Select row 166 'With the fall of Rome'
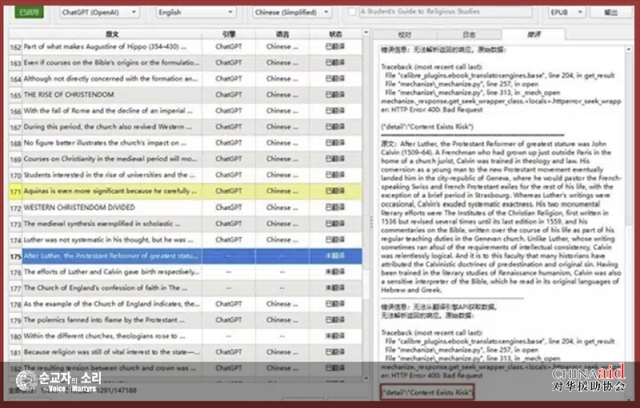Screen dimensions: 640x408 (x=185, y=111)
